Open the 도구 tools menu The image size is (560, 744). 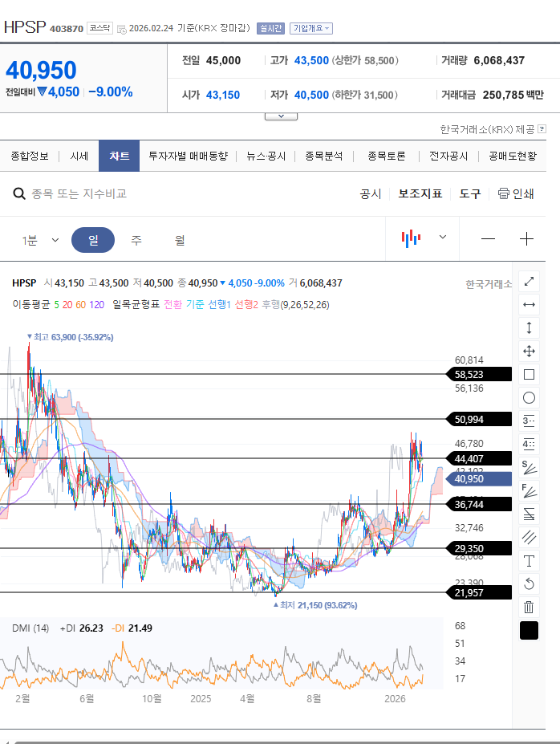click(x=470, y=193)
